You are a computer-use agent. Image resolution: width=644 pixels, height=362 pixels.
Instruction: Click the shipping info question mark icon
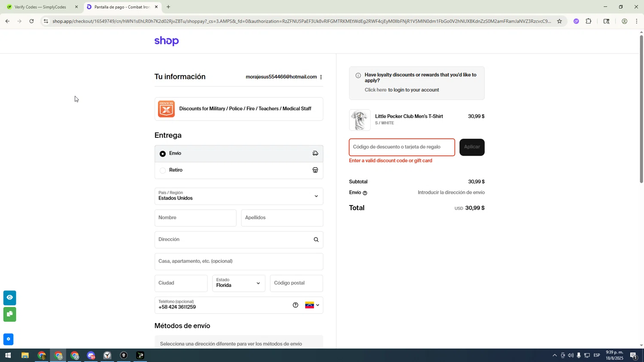click(365, 193)
